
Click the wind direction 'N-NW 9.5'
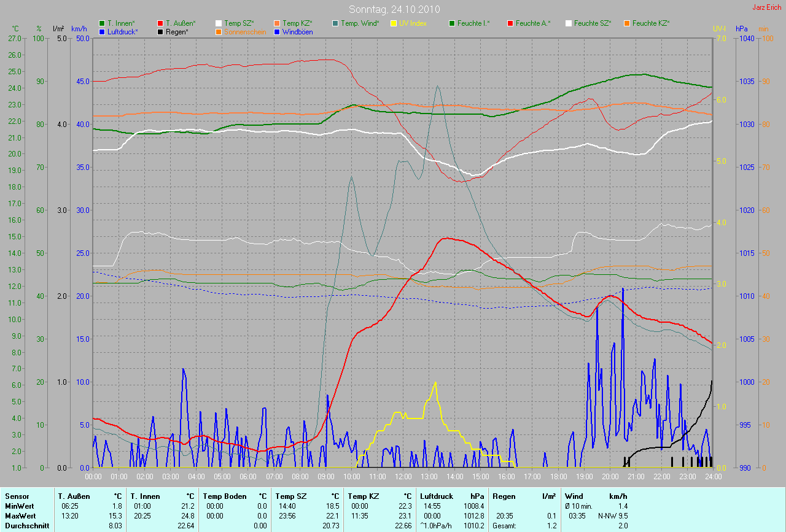pos(613,515)
